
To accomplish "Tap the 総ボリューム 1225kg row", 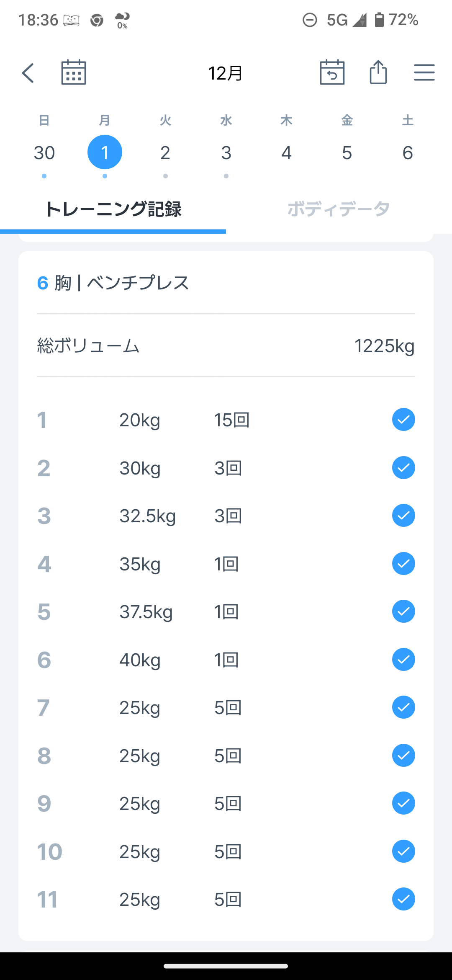I will click(226, 346).
